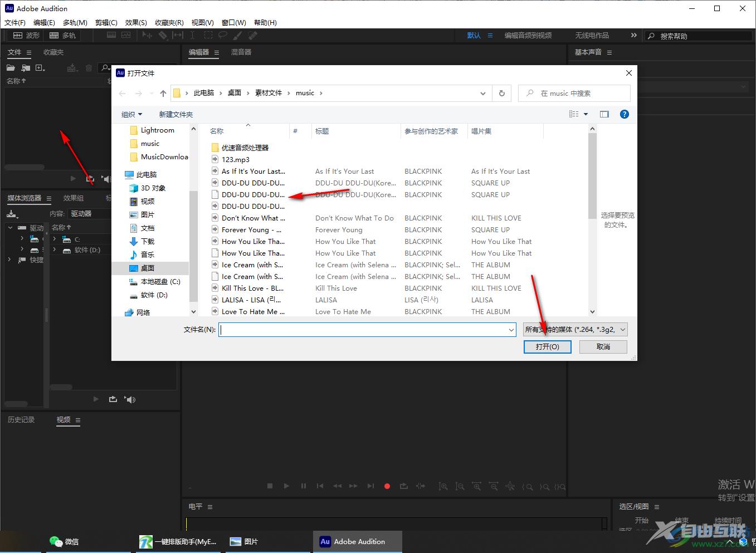Image resolution: width=756 pixels, height=553 pixels.
Task: Switch to Multitrack view button
Action: pyautogui.click(x=63, y=35)
